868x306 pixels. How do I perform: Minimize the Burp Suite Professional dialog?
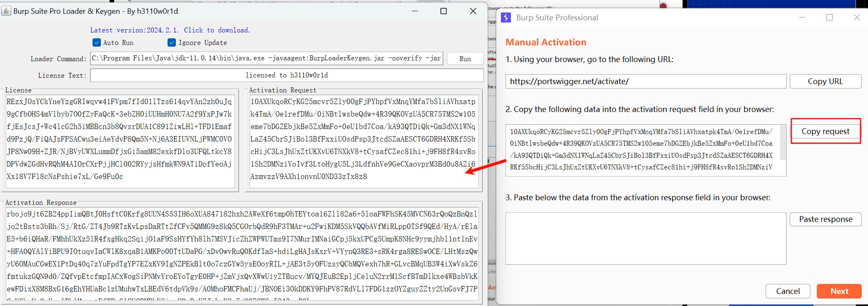coord(802,17)
